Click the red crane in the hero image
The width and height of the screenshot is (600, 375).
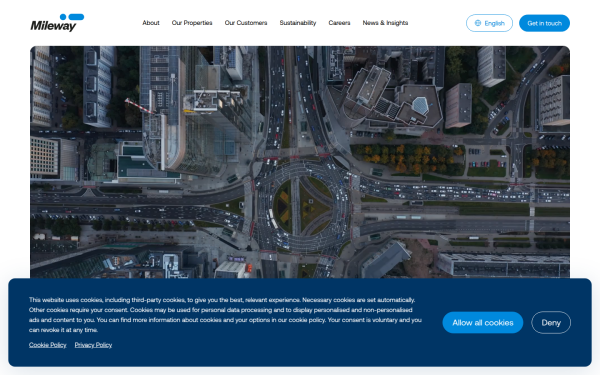coord(139,106)
